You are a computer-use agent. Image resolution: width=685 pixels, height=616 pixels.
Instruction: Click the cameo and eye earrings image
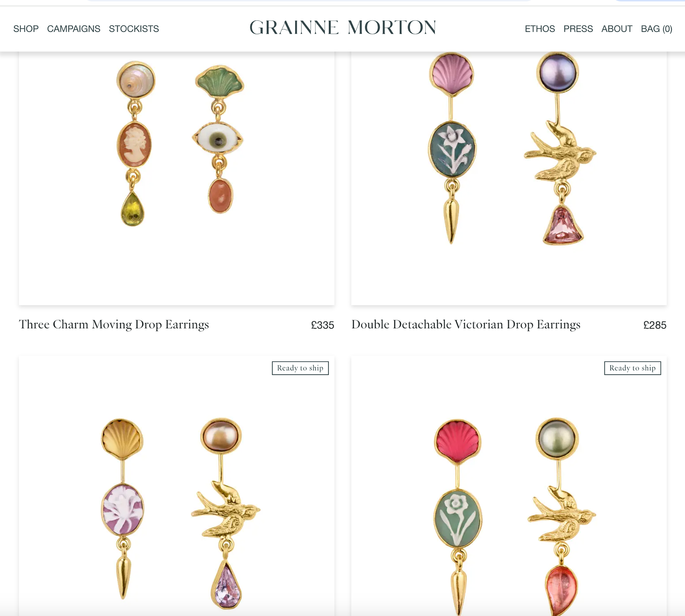(177, 178)
